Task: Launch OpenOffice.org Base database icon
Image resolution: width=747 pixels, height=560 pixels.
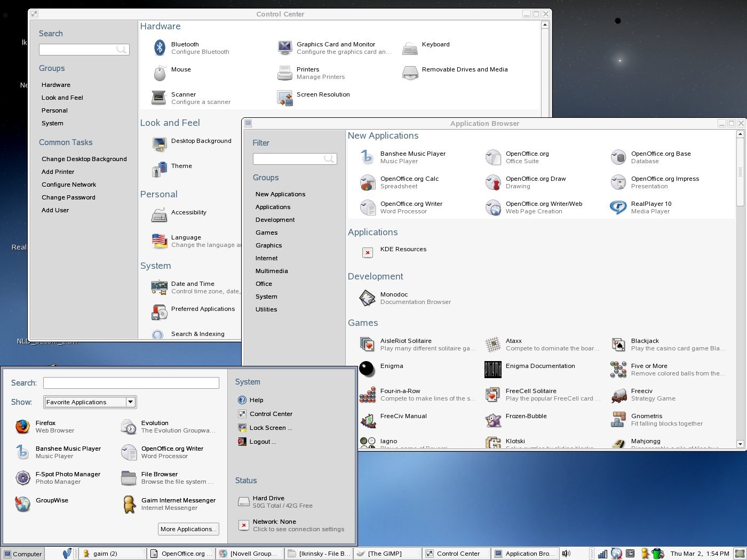Action: coord(618,157)
